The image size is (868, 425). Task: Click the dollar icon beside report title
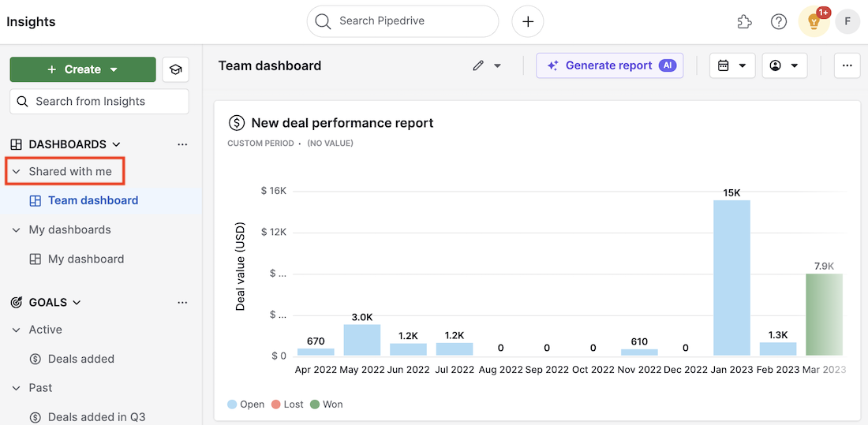click(x=237, y=123)
